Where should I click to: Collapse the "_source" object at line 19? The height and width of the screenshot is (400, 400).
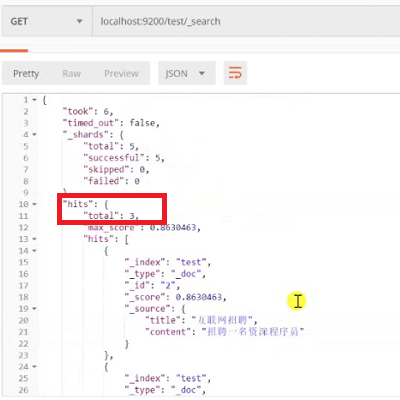coord(34,309)
